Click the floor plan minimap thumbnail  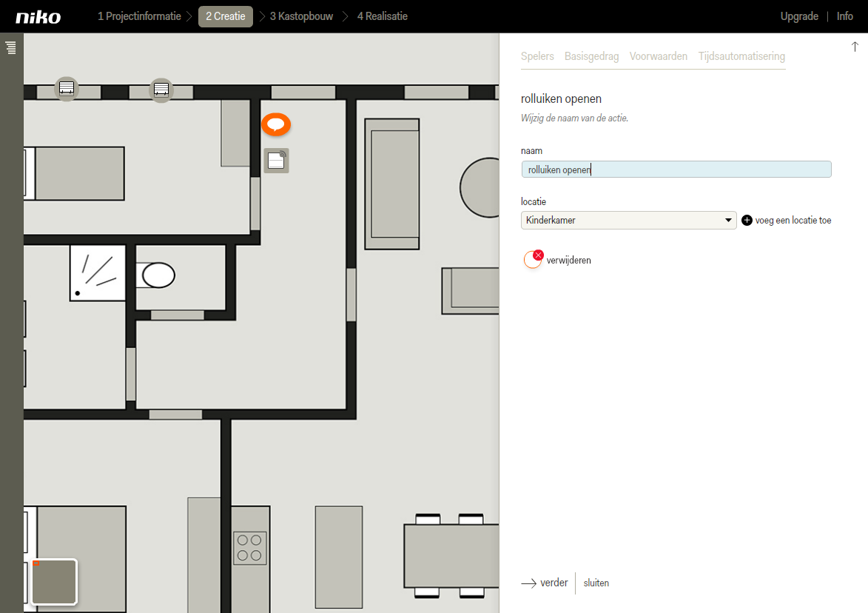coord(54,581)
